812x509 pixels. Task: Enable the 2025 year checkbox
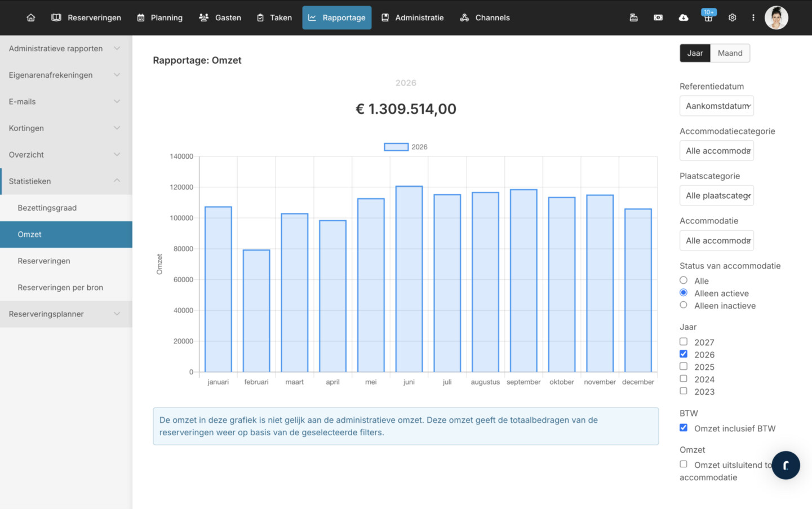coord(684,367)
